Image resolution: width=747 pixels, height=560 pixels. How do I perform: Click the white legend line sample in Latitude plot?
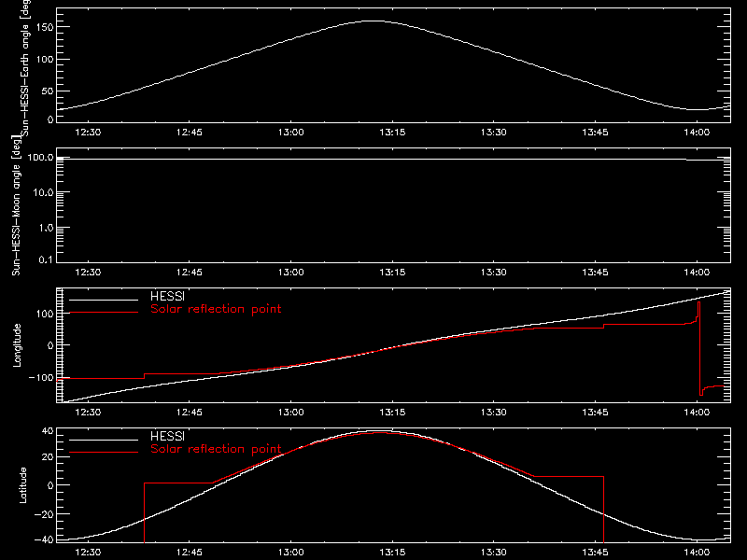pyautogui.click(x=104, y=440)
